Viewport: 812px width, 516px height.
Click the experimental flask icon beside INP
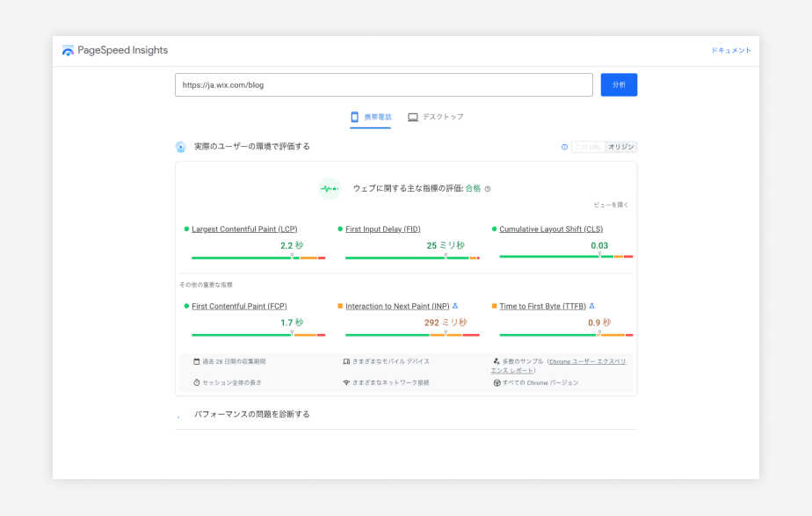pos(455,306)
